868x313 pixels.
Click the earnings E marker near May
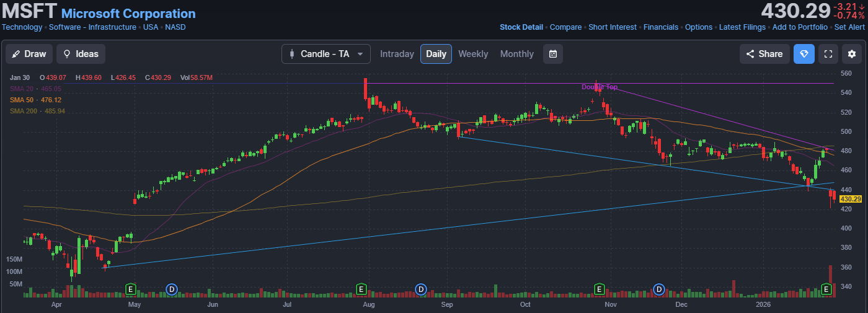(130, 289)
